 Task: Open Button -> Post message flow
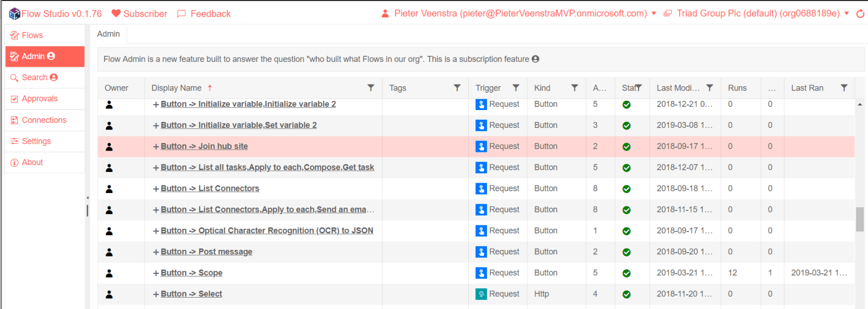point(207,252)
